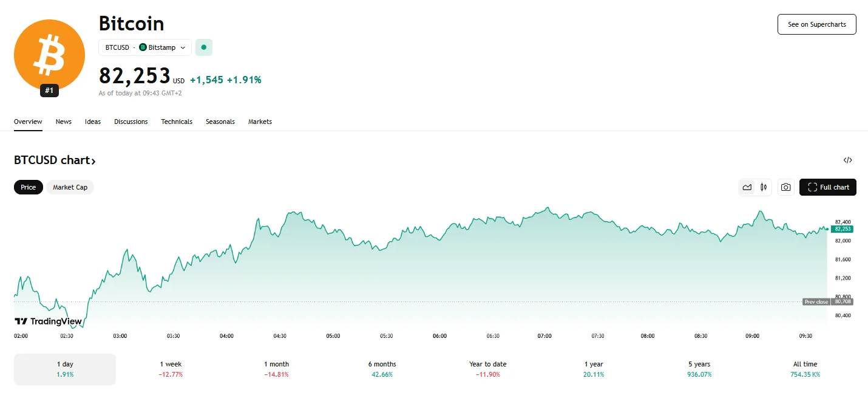Click the #1 rank badge
Viewport: 868px width, 395px height.
click(x=49, y=91)
